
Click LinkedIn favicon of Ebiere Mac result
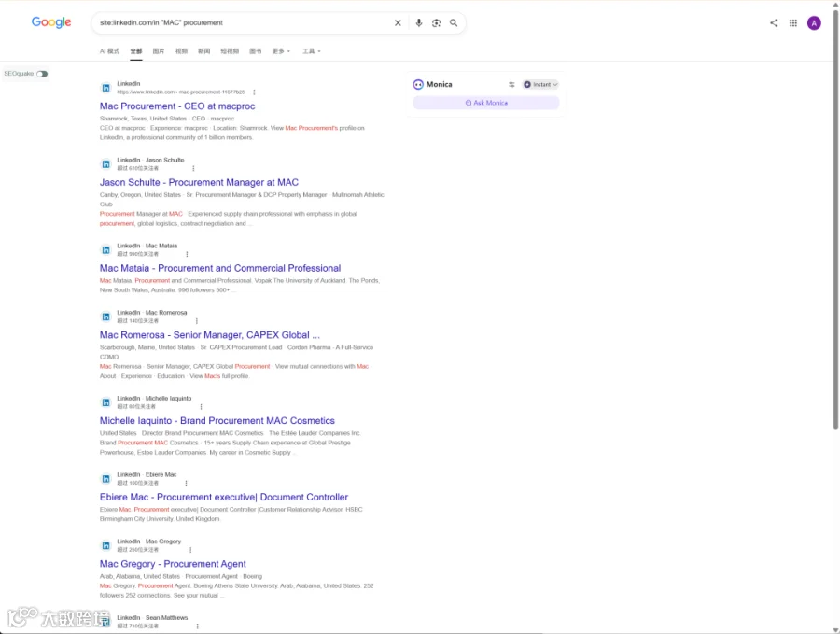[x=106, y=479]
